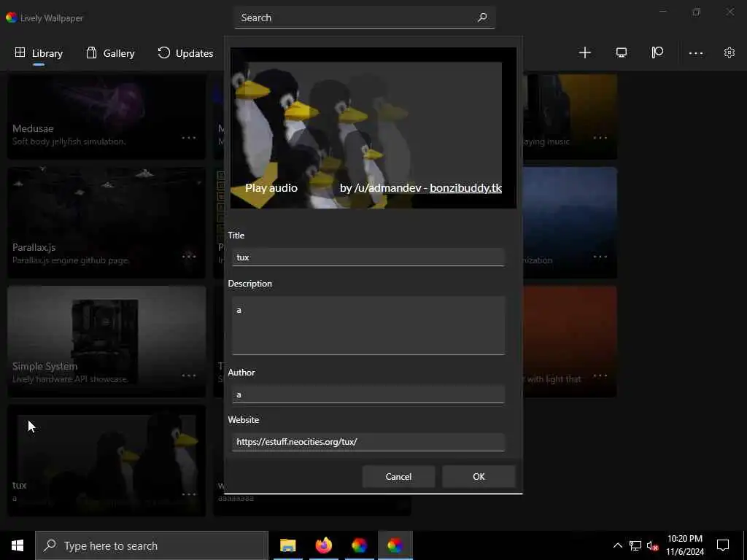Open the settings gear icon
The image size is (747, 560).
click(x=729, y=52)
